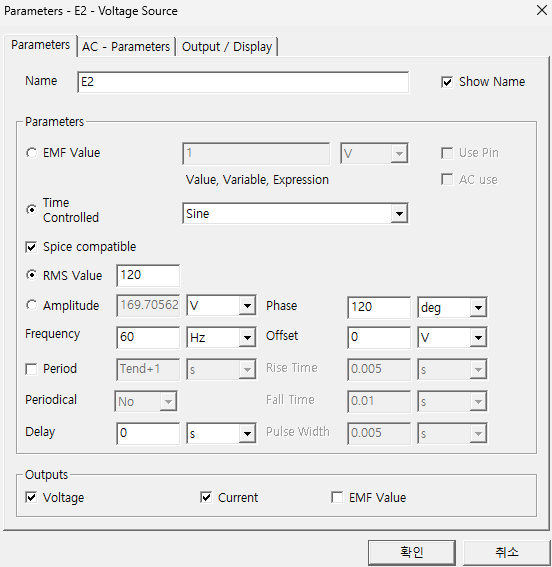The height and width of the screenshot is (567, 552).
Task: Click the 취소 cancel button
Action: click(506, 552)
